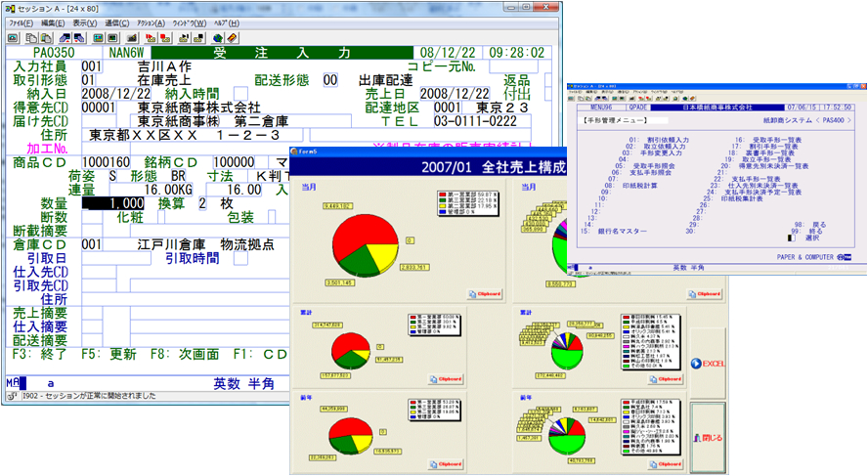This screenshot has height=476, width=868.
Task: Click the 閉じる close button in Form5
Action: (708, 437)
